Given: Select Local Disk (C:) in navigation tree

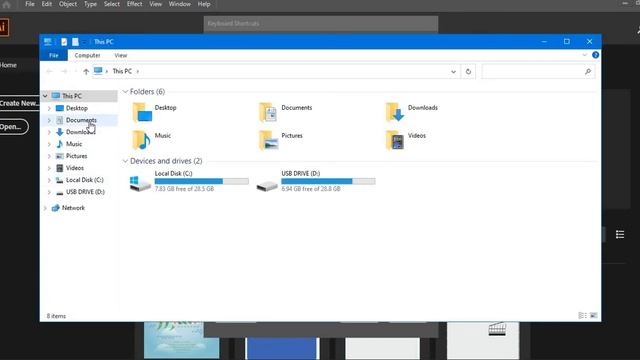Looking at the screenshot, I should pyautogui.click(x=84, y=180).
